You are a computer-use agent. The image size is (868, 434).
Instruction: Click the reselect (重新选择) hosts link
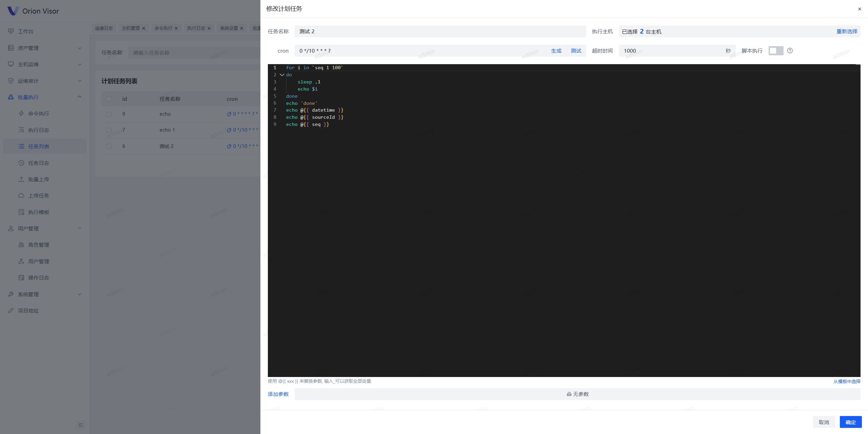click(x=847, y=31)
